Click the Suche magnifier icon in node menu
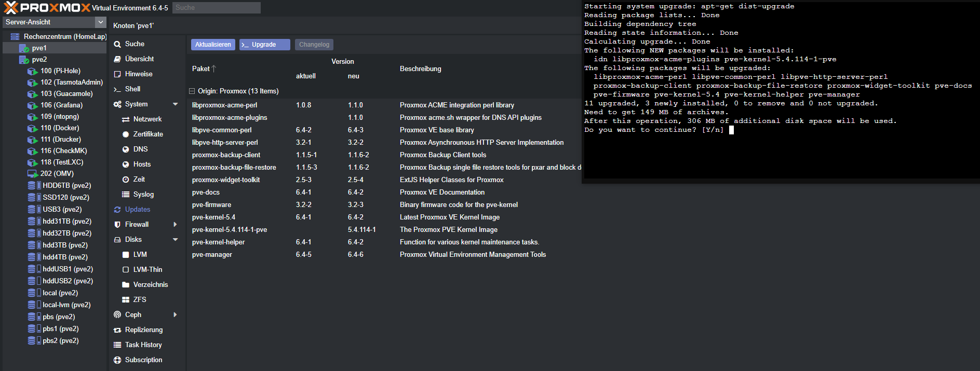 pyautogui.click(x=117, y=45)
